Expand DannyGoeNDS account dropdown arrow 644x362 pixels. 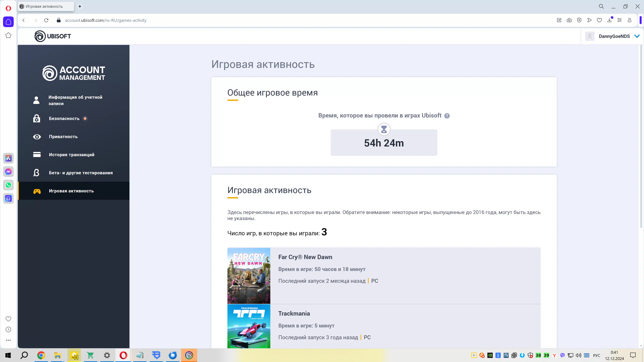pyautogui.click(x=637, y=36)
